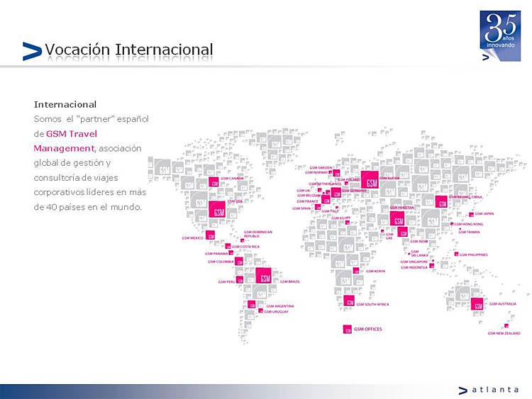The image size is (532, 399).
Task: Click the GSM UK label
Action: (303, 191)
